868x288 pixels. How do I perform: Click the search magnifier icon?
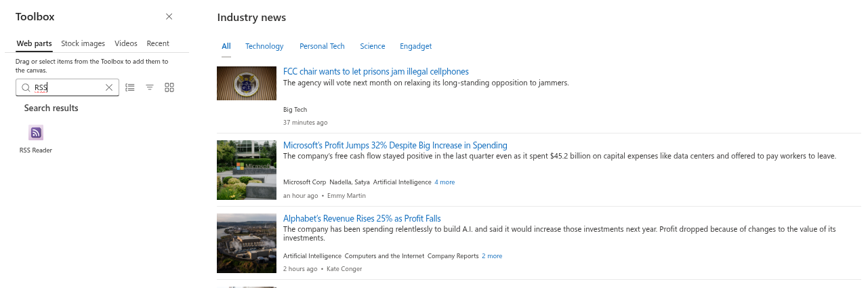click(26, 87)
